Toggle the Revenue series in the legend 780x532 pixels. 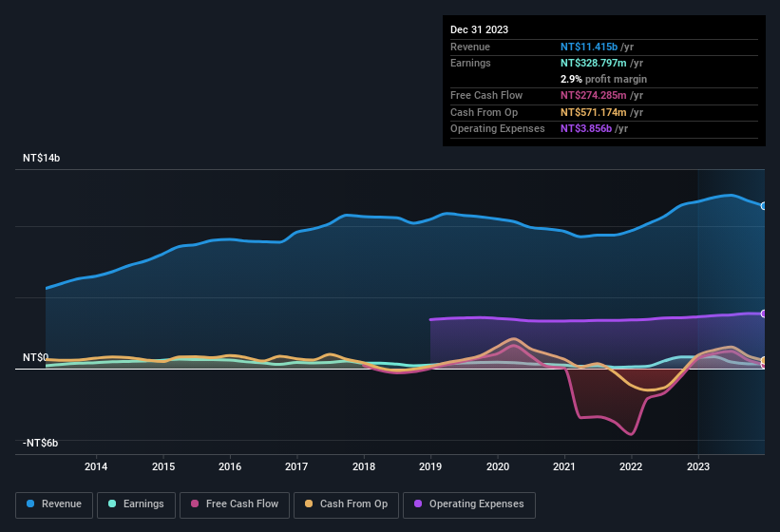click(x=54, y=504)
